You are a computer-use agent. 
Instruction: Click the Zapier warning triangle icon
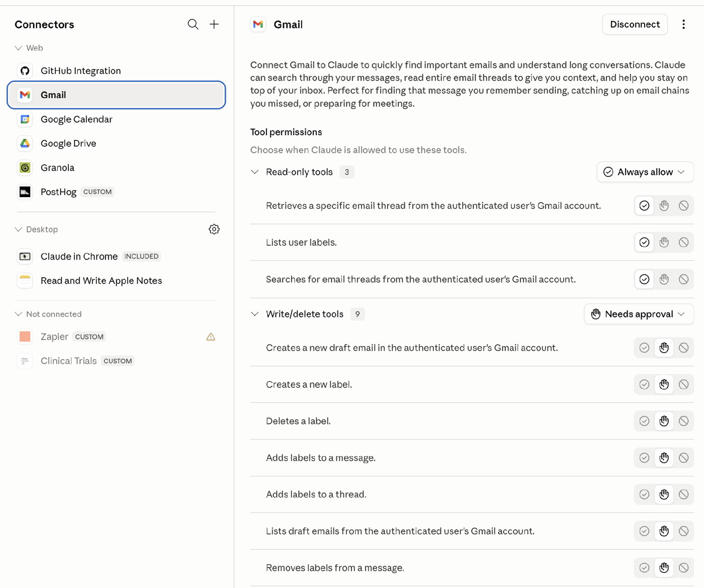tap(211, 337)
